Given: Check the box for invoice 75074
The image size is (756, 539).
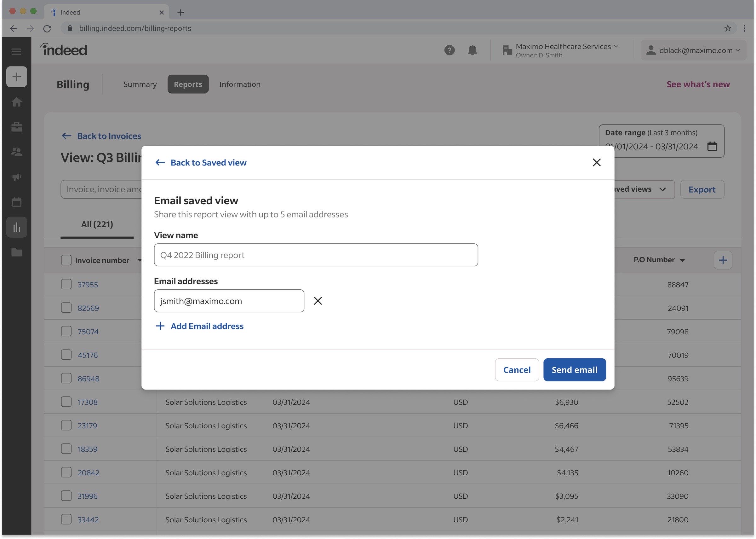Looking at the screenshot, I should point(66,332).
